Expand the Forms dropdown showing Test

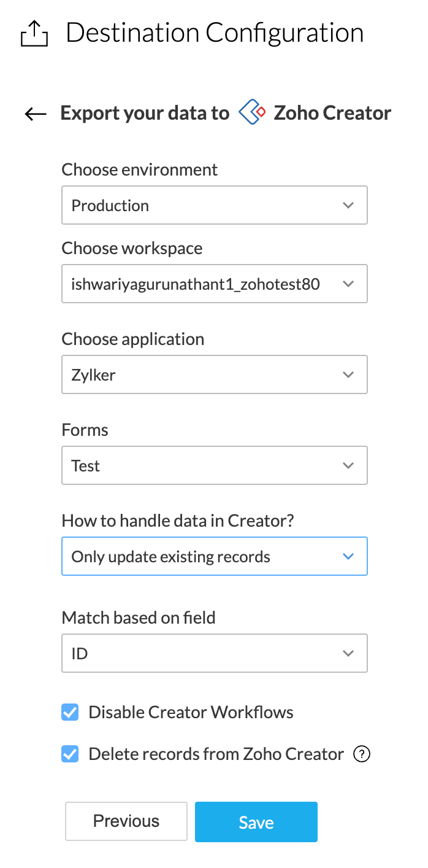coord(214,465)
